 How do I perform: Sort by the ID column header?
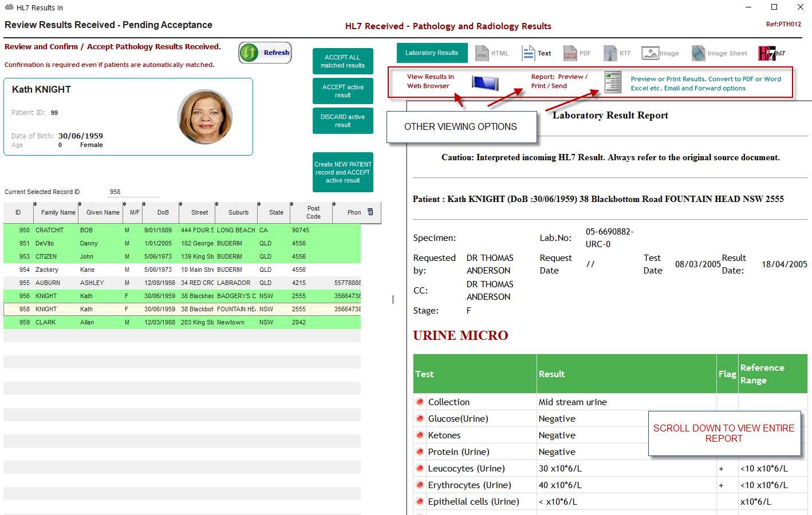(18, 212)
